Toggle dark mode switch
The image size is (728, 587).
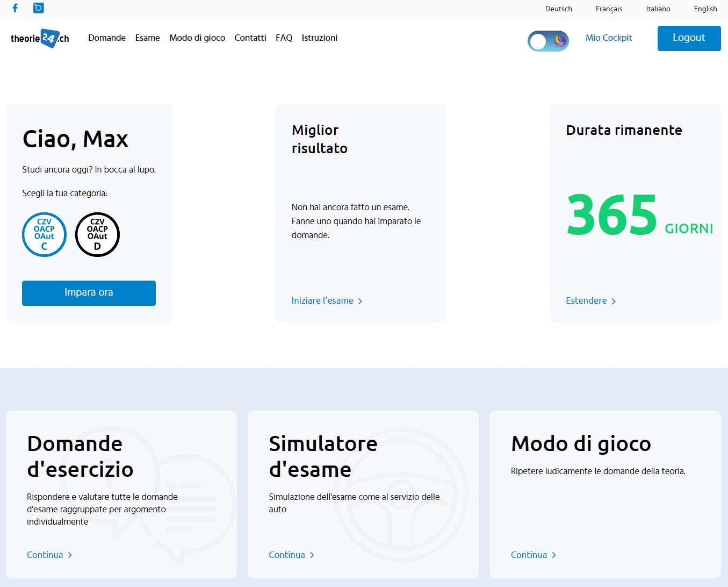[548, 41]
